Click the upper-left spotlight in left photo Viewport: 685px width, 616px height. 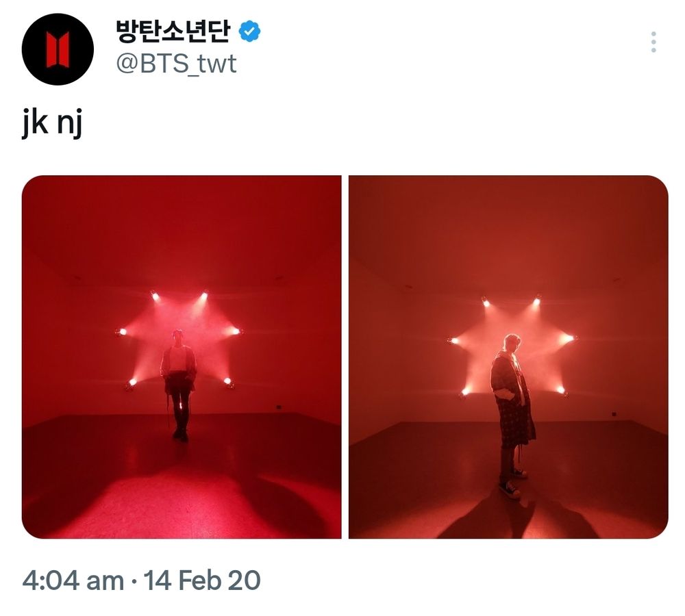155,296
